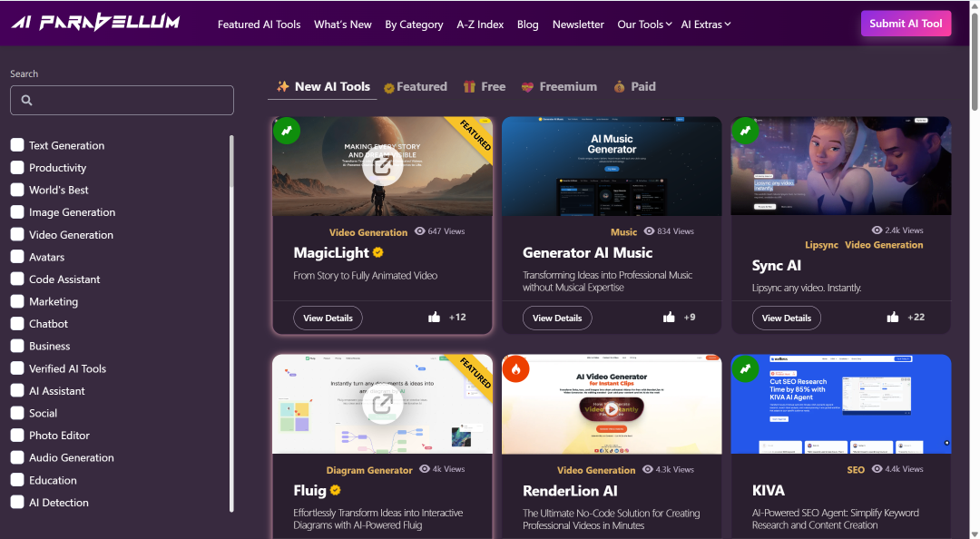Click the eye views icon on MagicLight card
The height and width of the screenshot is (539, 980).
(420, 231)
